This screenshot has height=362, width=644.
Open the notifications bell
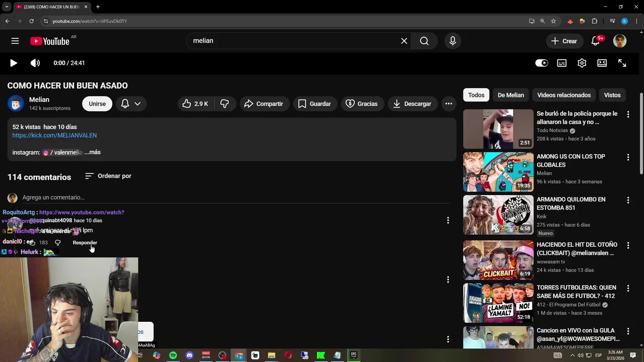tap(596, 41)
